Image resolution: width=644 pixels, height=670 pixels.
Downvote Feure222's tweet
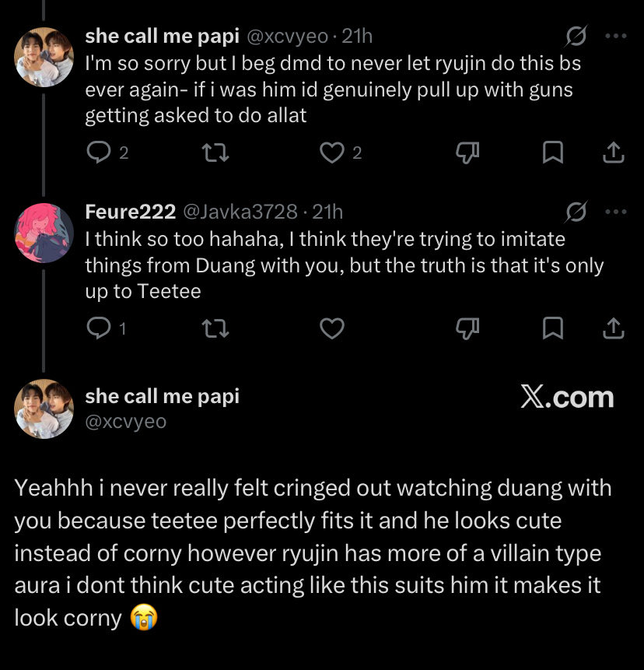pos(467,328)
